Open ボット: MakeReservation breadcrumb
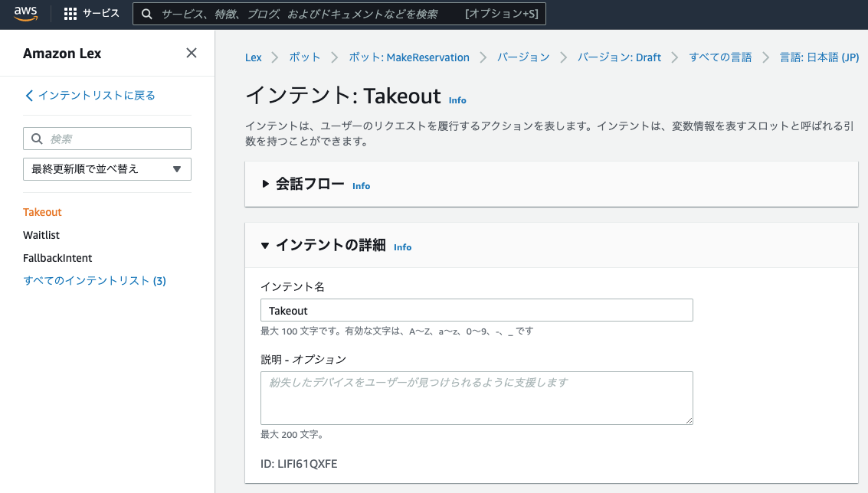868x493 pixels. coord(409,57)
